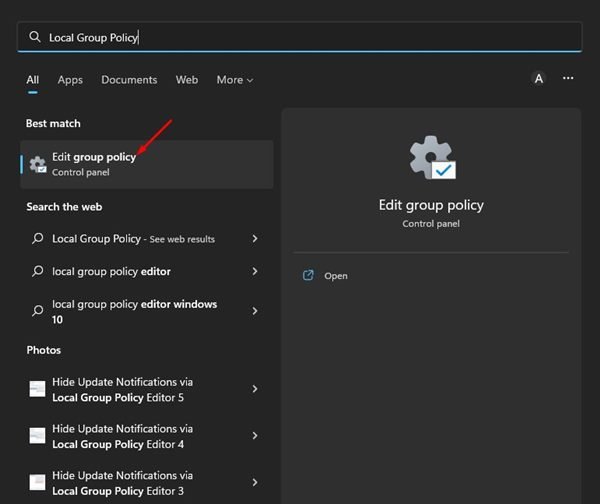Click the 'Search the web' section heading
This screenshot has width=600, height=504.
(x=64, y=207)
